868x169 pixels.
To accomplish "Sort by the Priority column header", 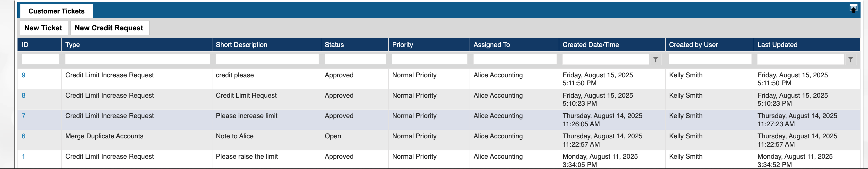I will tap(402, 45).
